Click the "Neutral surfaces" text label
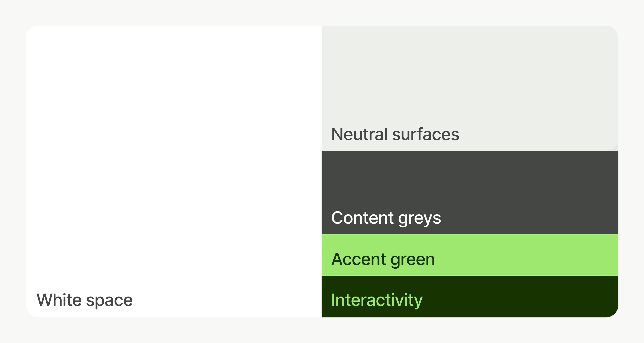644x343 pixels. 395,134
